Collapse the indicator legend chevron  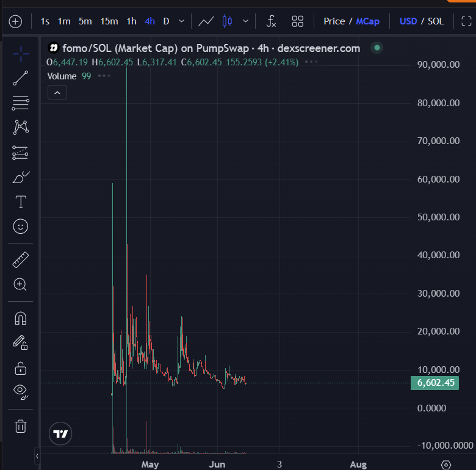57,93
